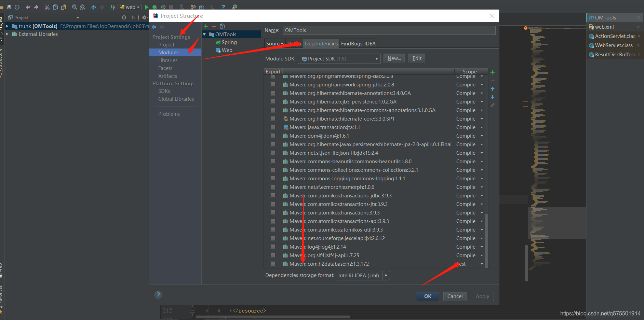The image size is (644, 320).
Task: Open scope dropdown for slf4j-api:1.7.25
Action: tap(482, 255)
